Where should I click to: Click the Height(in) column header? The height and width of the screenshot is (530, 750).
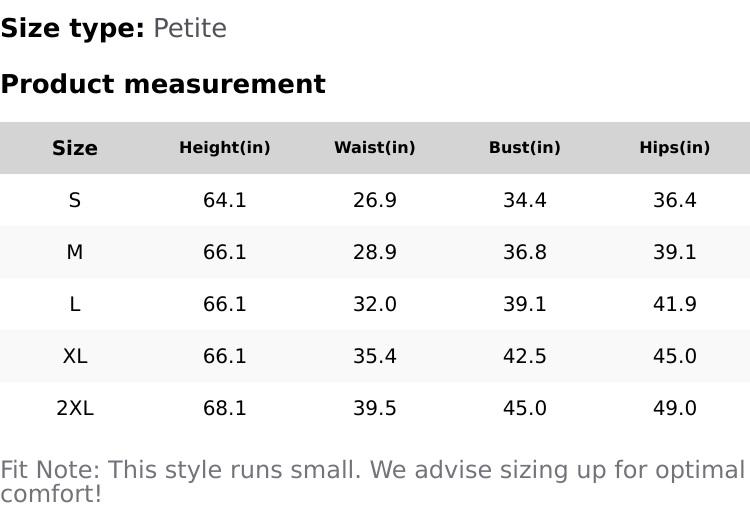(x=225, y=148)
